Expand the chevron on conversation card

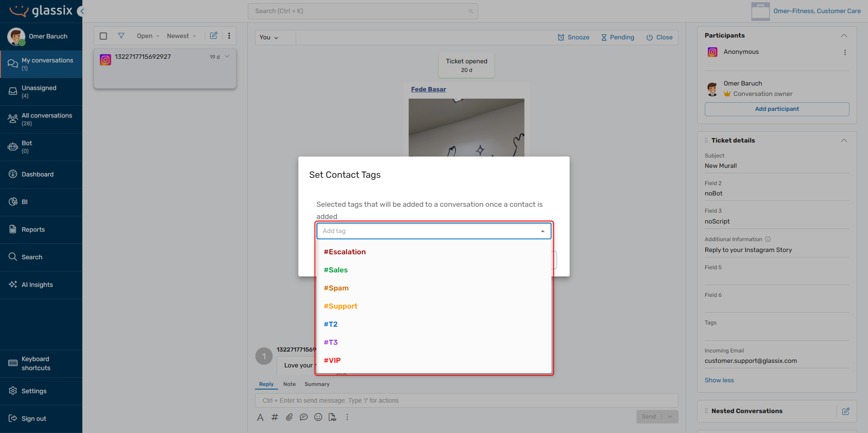click(227, 57)
